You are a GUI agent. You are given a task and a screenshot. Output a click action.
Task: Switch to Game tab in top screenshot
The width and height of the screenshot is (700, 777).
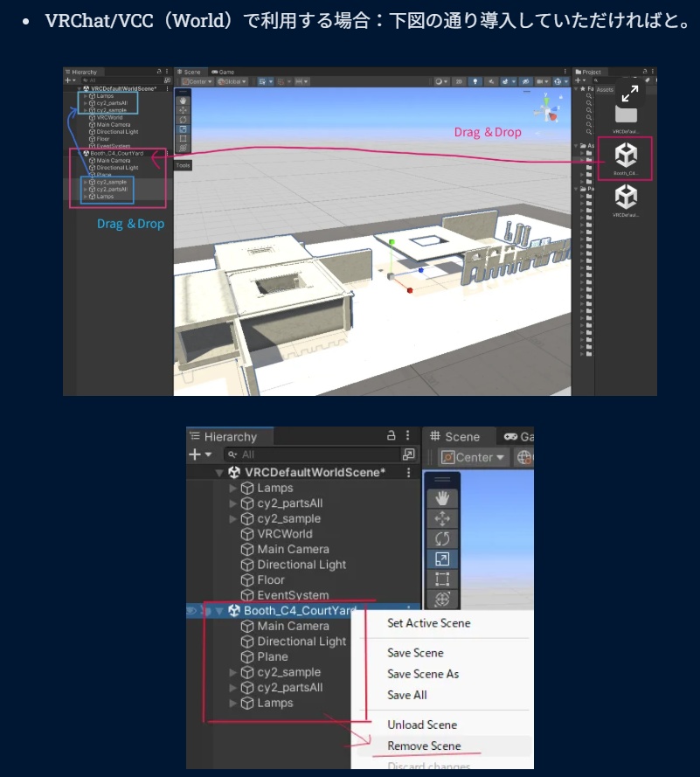point(223,72)
